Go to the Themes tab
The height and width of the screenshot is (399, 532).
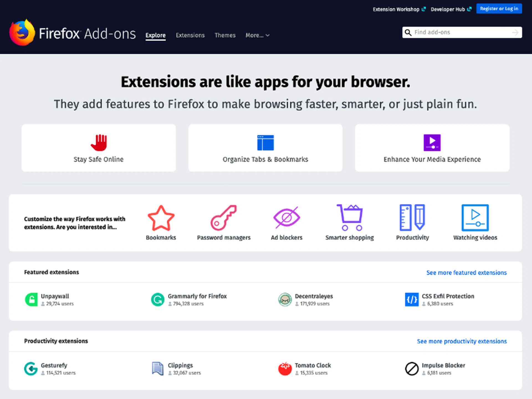click(x=225, y=35)
